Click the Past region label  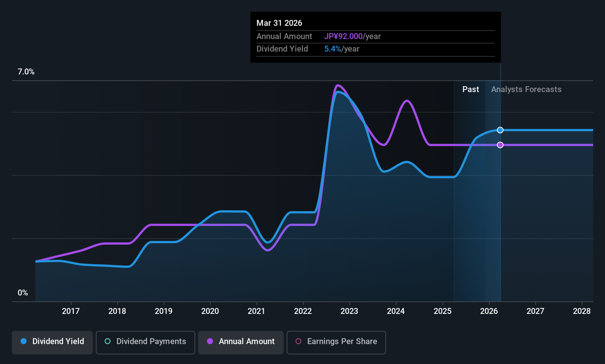tap(471, 90)
